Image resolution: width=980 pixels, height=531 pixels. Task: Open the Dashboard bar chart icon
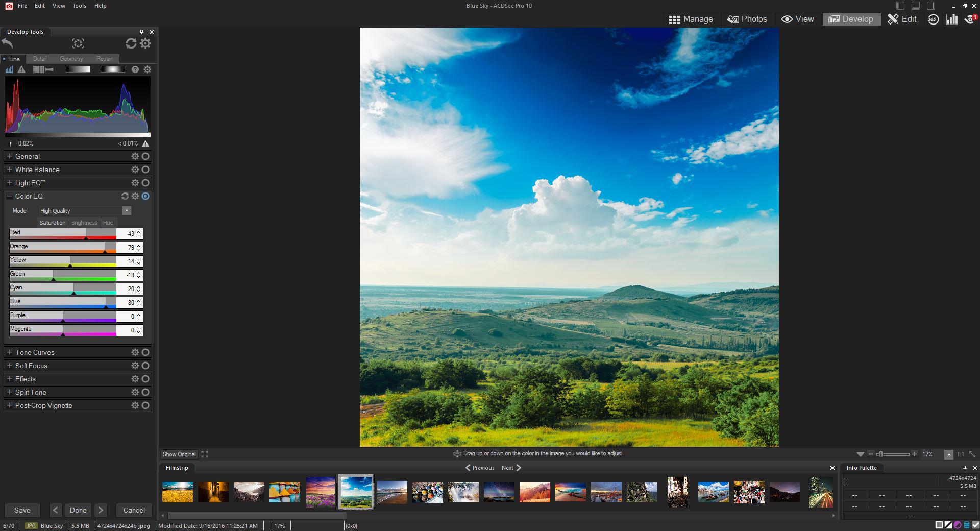point(951,19)
